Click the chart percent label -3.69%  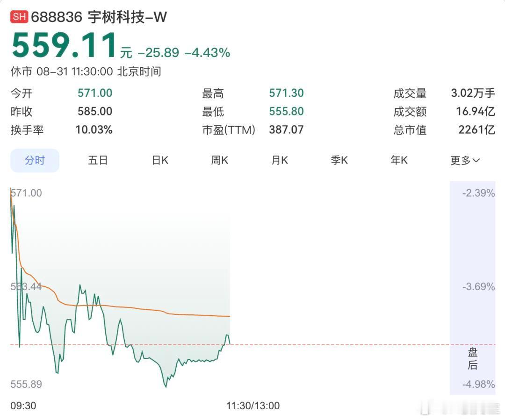pyautogui.click(x=479, y=286)
